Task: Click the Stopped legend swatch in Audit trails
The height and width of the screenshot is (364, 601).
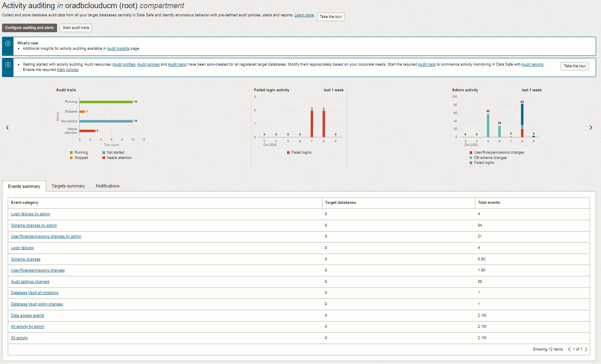Action: click(x=71, y=158)
